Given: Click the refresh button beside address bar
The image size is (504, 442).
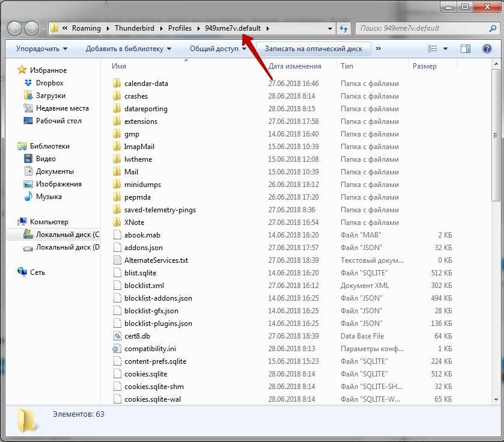Looking at the screenshot, I should (x=344, y=28).
